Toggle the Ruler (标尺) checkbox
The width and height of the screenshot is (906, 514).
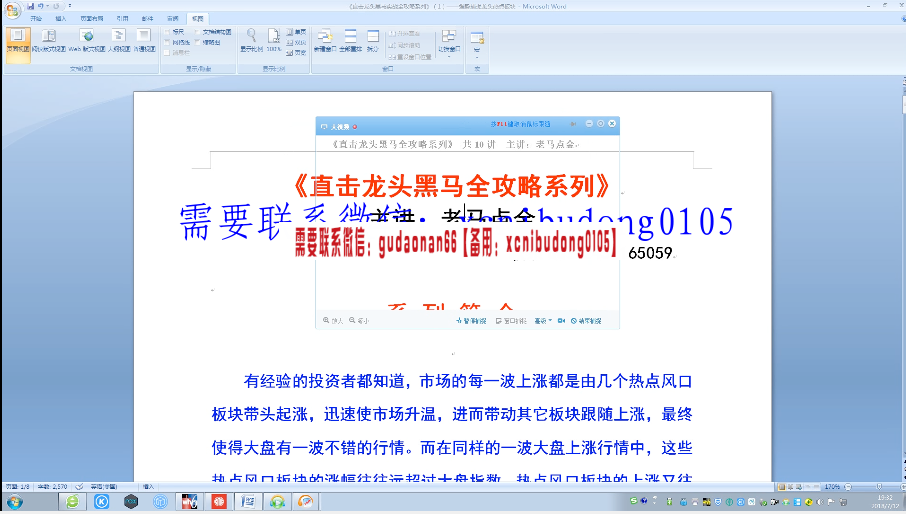[174, 32]
